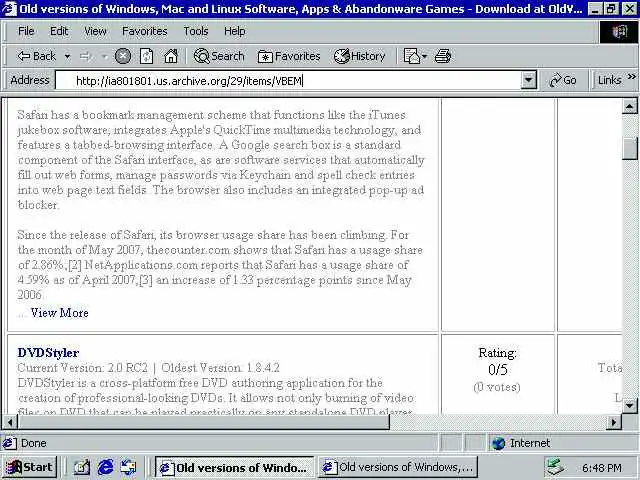This screenshot has height=480, width=640.
Task: Stop page loading with the Stop icon
Action: click(x=122, y=56)
